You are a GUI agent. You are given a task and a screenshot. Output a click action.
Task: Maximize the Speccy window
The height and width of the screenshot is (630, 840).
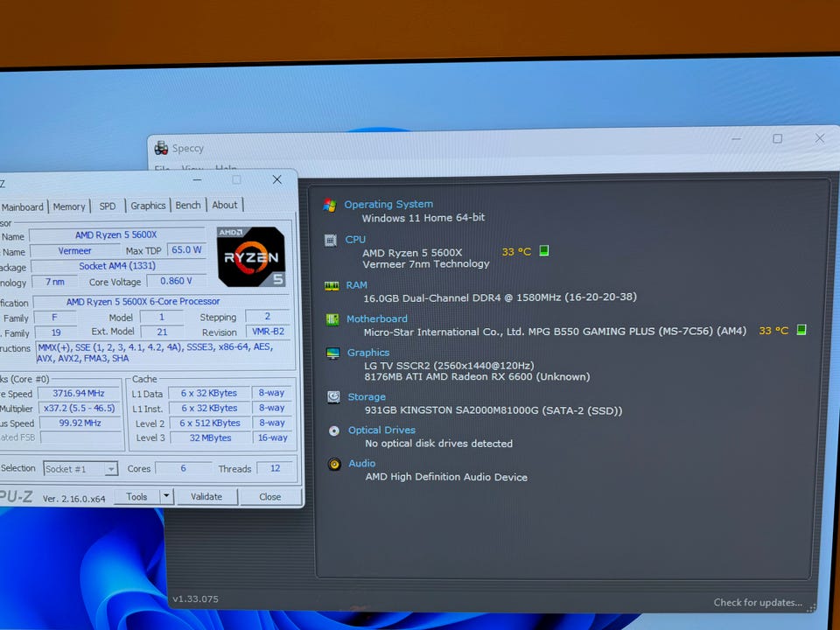click(777, 139)
